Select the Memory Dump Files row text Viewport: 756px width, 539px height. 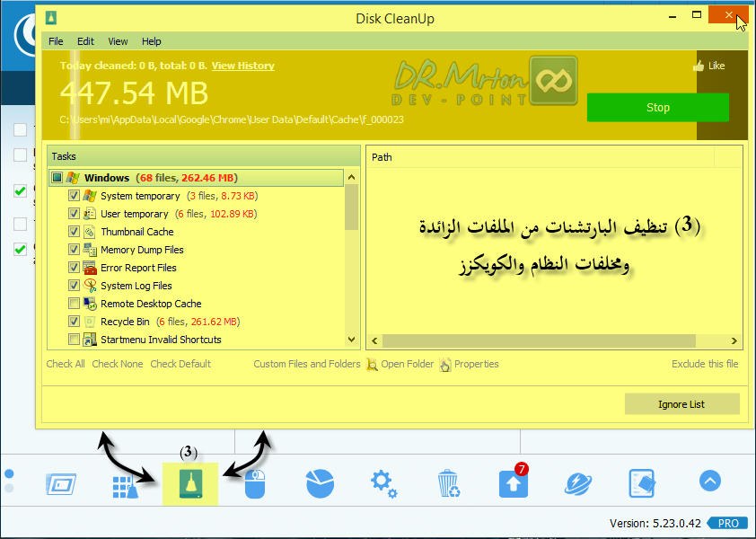tap(142, 250)
